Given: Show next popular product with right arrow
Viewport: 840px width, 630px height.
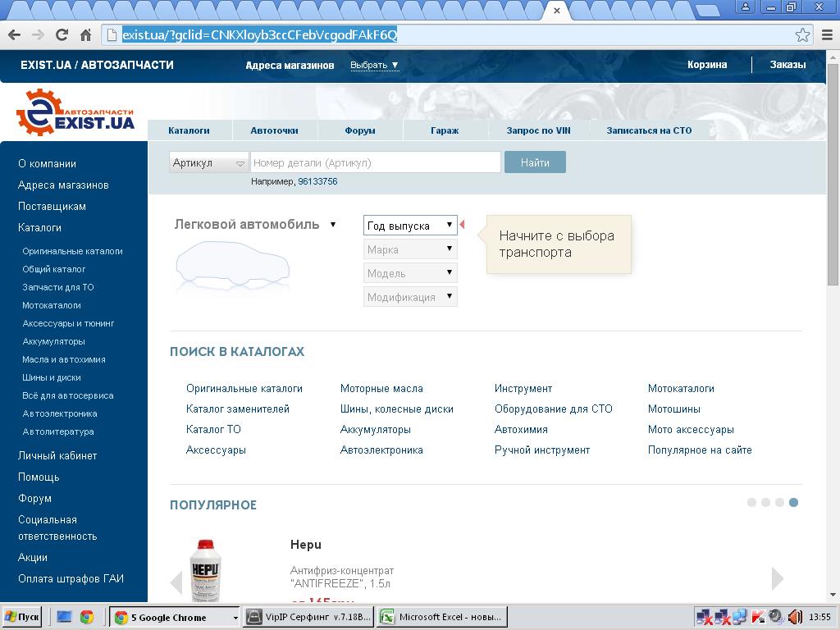Looking at the screenshot, I should [778, 578].
